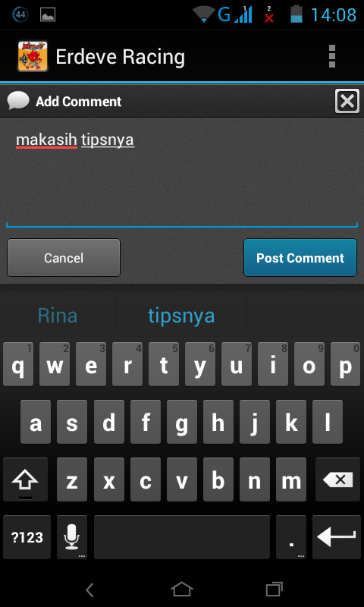Select the "tipsnya" word suggestion
This screenshot has height=607, width=364.
coord(181,316)
